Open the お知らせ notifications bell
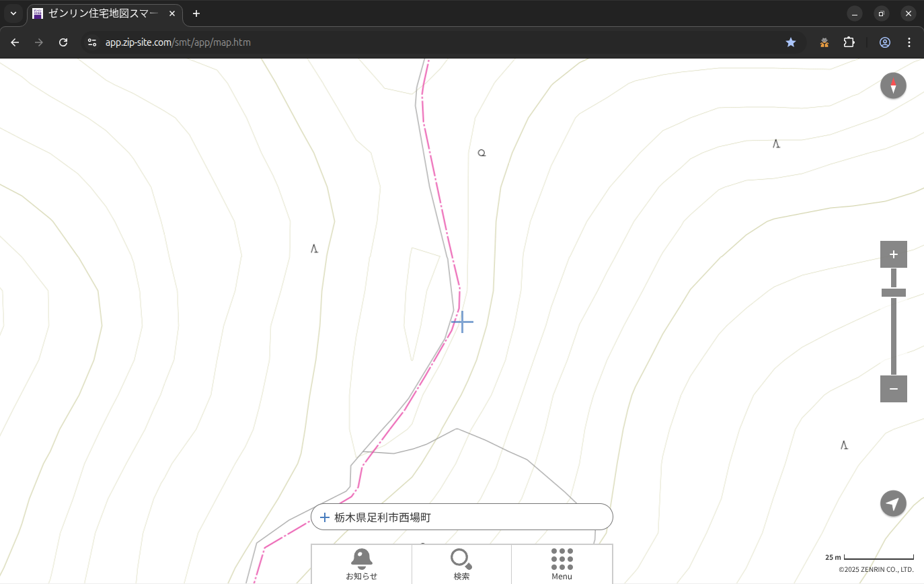The height and width of the screenshot is (584, 924). tap(361, 564)
